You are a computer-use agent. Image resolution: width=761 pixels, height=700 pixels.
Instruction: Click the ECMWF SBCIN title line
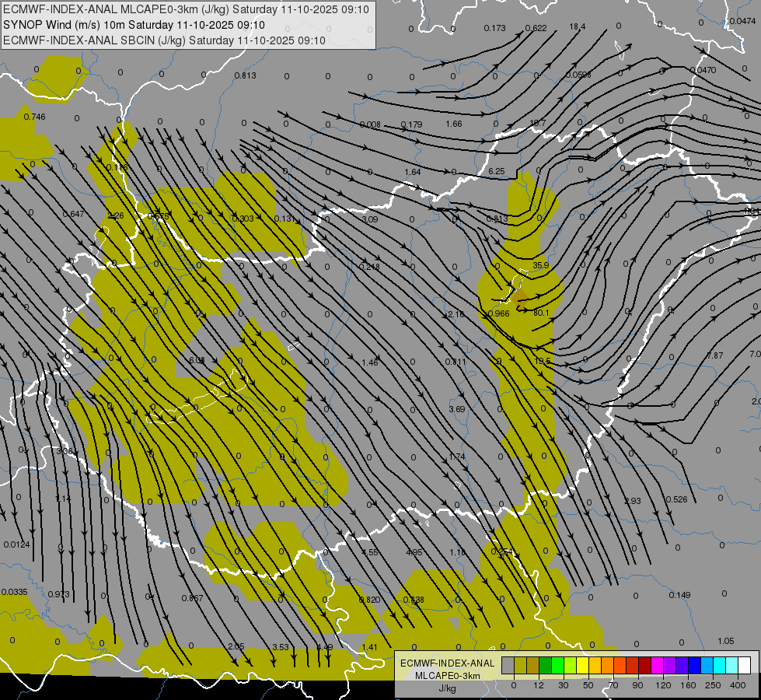(164, 40)
